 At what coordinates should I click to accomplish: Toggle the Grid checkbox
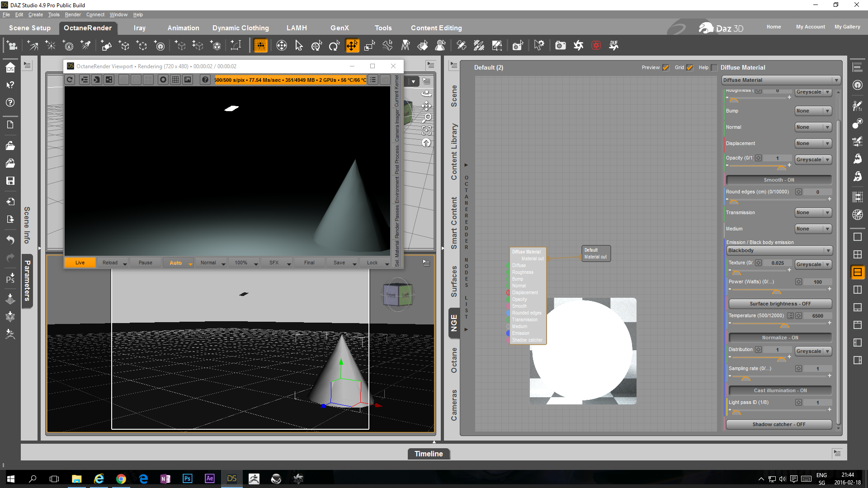click(x=689, y=68)
